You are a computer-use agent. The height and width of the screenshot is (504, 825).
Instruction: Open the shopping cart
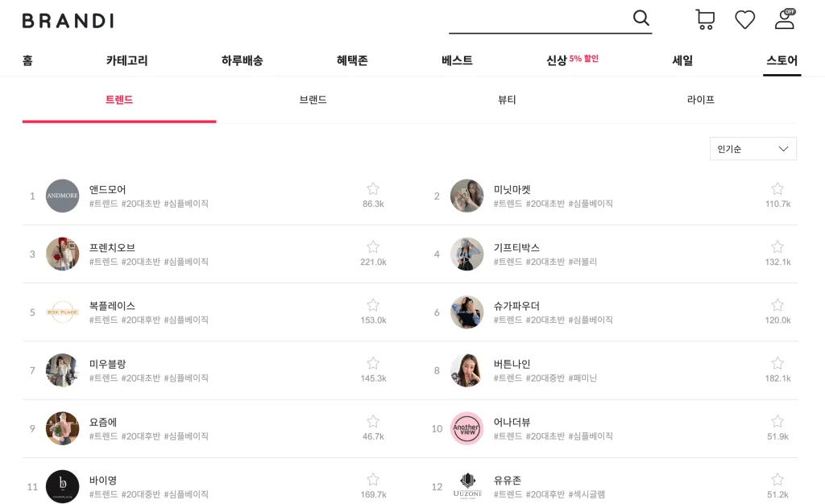tap(705, 19)
